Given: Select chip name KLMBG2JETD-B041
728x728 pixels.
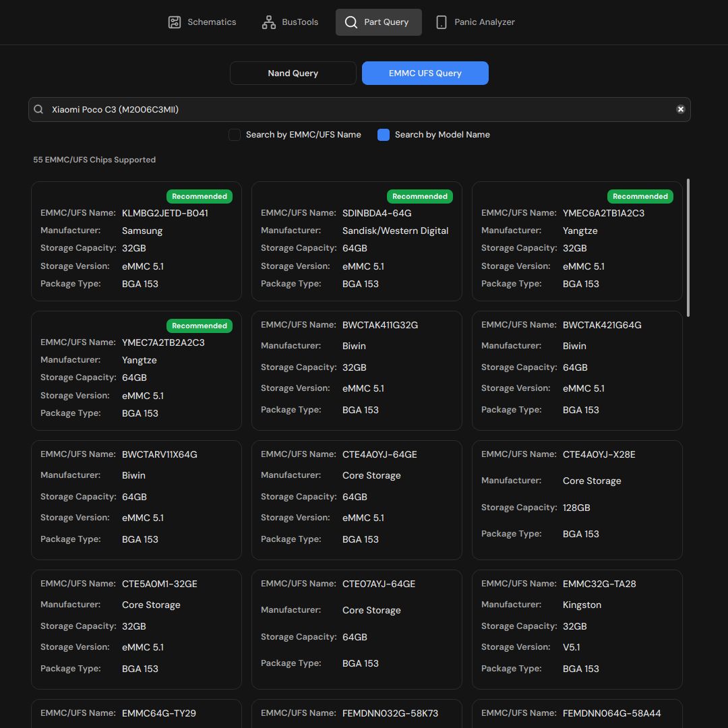Looking at the screenshot, I should (165, 213).
